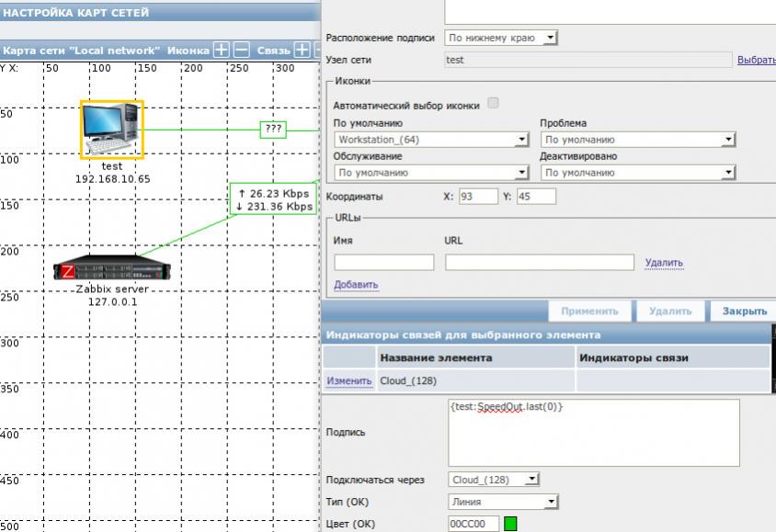Image resolution: width=776 pixels, height=532 pixels.
Task: Click the Edit link for Cloud_(128)
Action: [x=349, y=380]
